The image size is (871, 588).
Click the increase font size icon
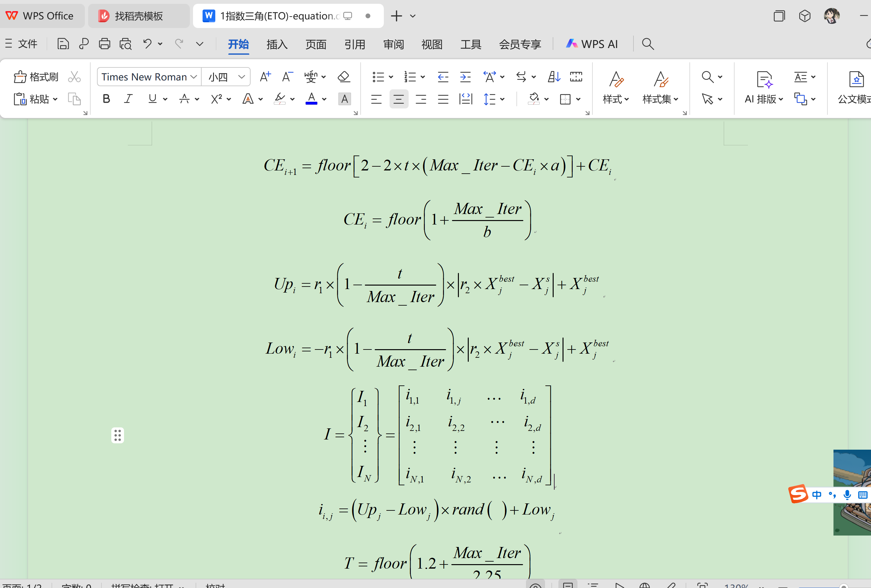265,77
